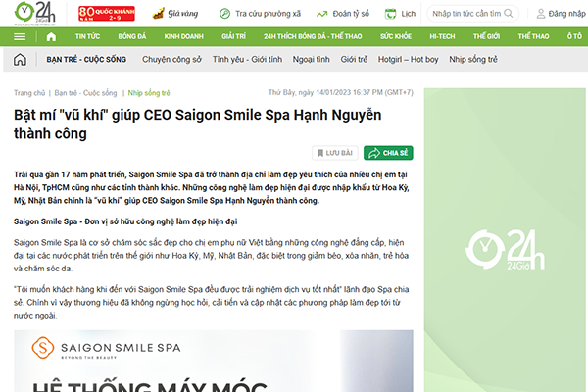This screenshot has height=392, width=588.
Task: Click the bookmark icon on Lưu bài
Action: point(320,153)
